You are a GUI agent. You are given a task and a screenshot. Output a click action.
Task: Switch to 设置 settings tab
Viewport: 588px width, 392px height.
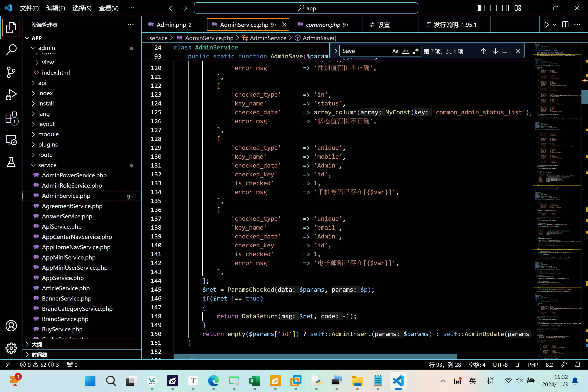tap(391, 24)
